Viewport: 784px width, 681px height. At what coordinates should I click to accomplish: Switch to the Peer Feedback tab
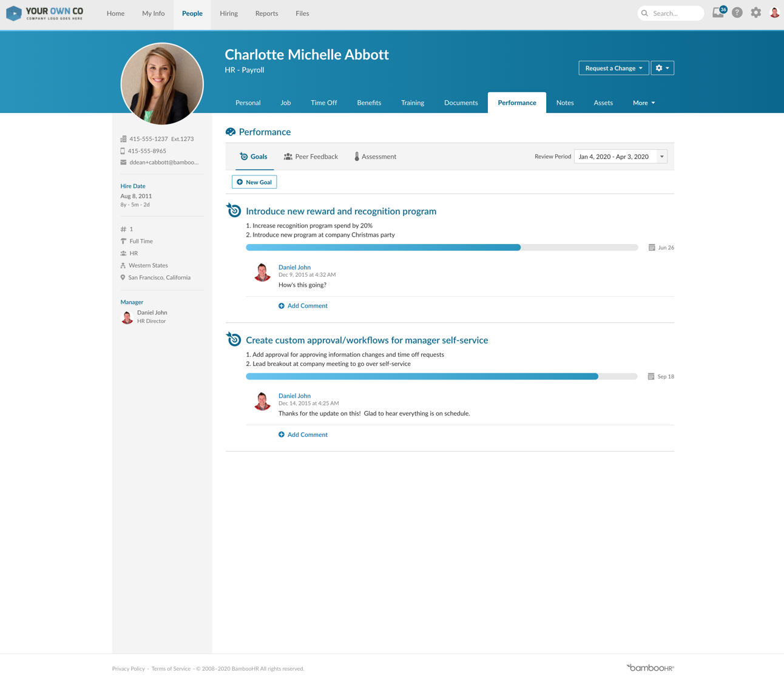311,157
